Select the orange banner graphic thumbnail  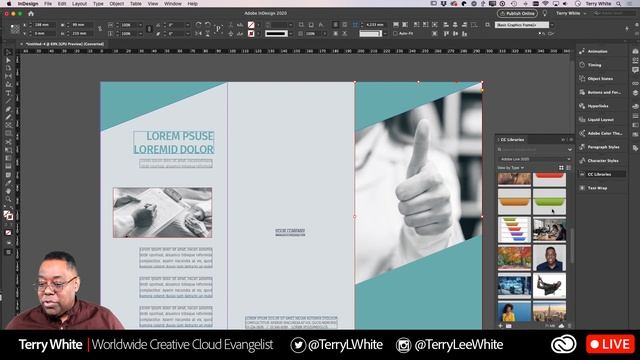[x=514, y=201]
